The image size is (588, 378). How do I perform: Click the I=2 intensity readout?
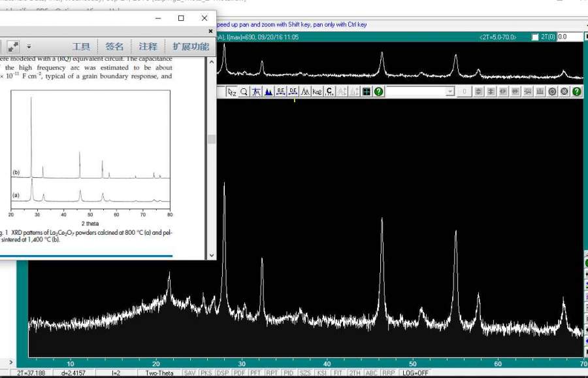coord(116,373)
